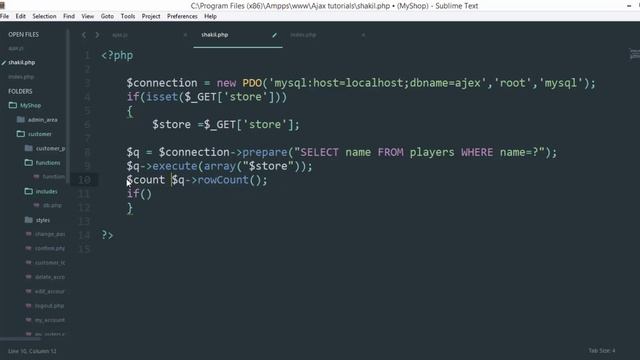Select shakil.php in Open Files list
The width and height of the screenshot is (640, 360).
pos(22,62)
